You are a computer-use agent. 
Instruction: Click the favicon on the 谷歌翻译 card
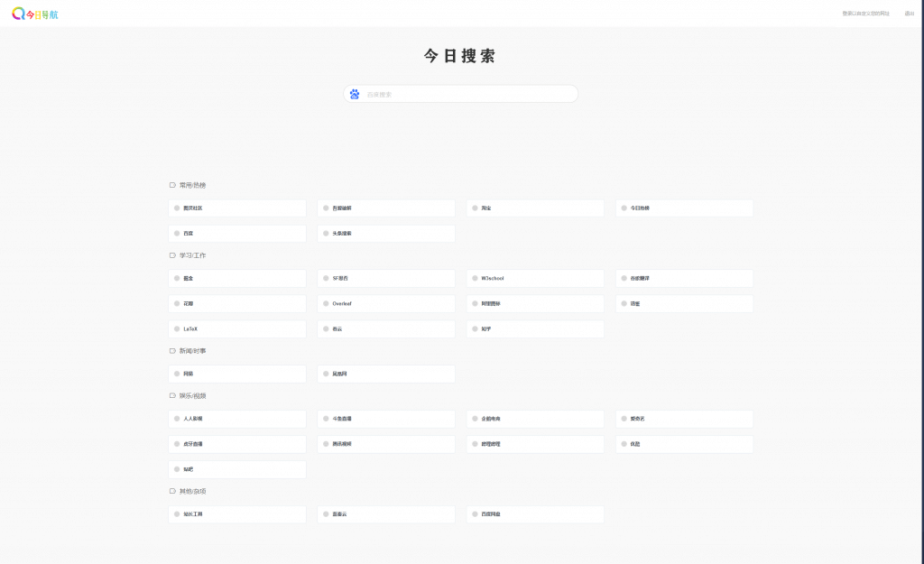click(x=624, y=278)
